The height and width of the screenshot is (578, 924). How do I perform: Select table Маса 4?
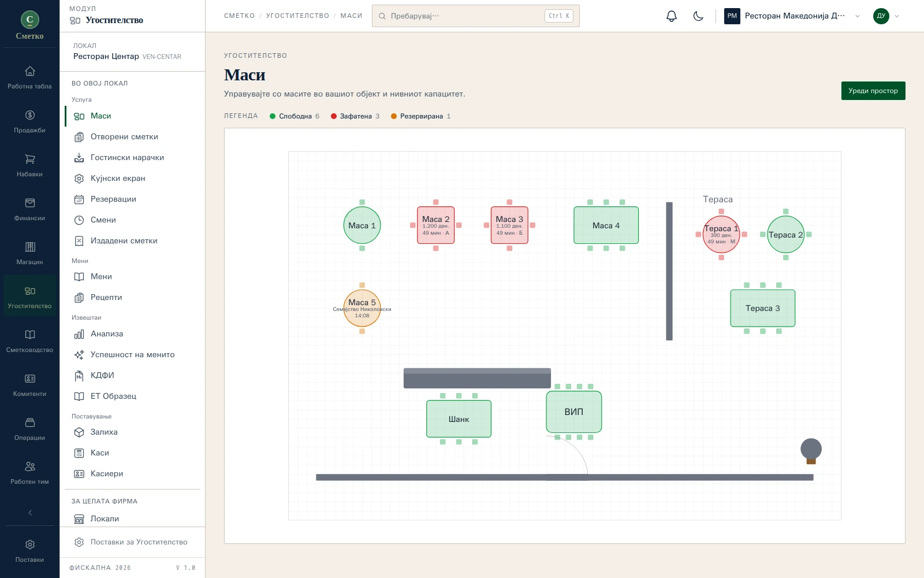[x=606, y=225]
